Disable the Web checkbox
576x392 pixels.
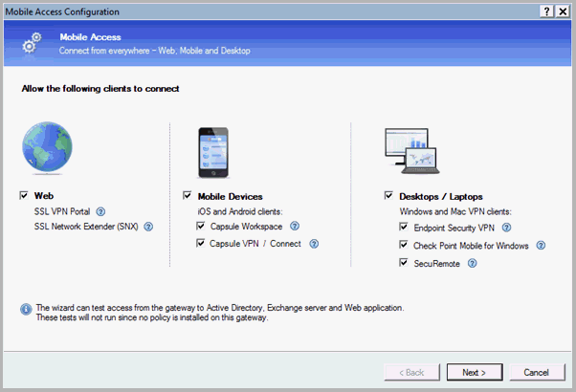24,195
